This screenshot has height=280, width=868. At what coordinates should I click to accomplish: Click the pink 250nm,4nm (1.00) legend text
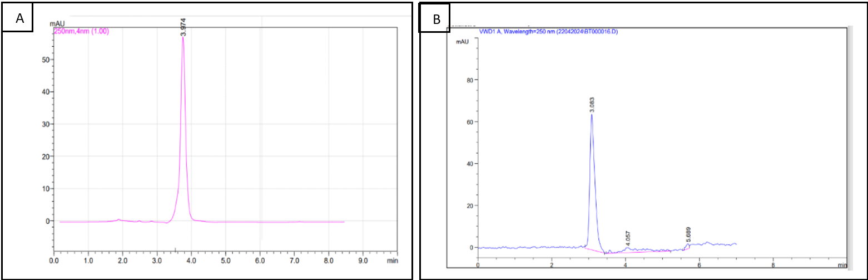point(81,32)
